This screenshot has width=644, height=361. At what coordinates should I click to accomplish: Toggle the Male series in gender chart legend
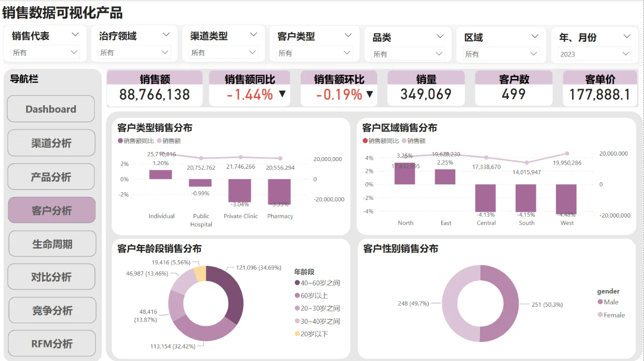coord(609,302)
